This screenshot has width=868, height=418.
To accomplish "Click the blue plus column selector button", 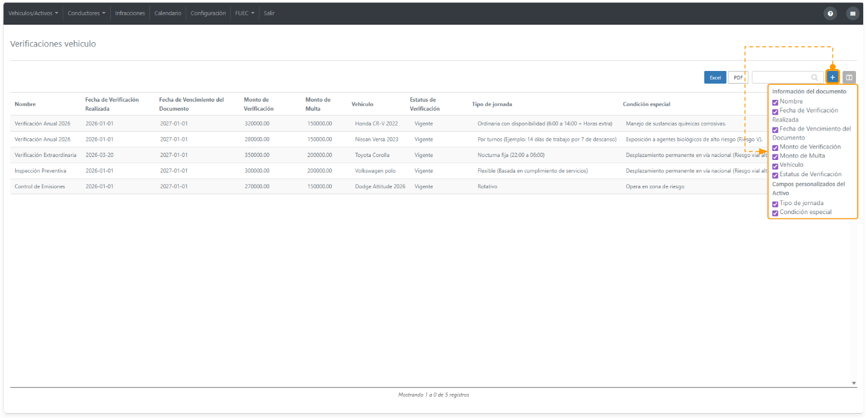I will pyautogui.click(x=832, y=77).
